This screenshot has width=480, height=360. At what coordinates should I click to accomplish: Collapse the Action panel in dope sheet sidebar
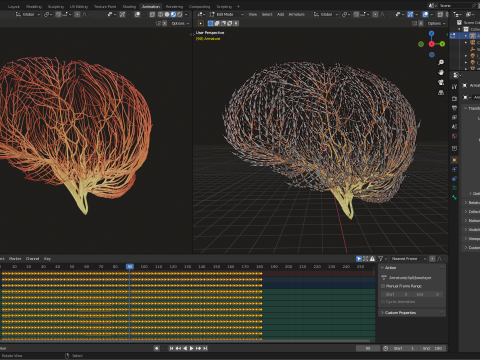coord(413,267)
